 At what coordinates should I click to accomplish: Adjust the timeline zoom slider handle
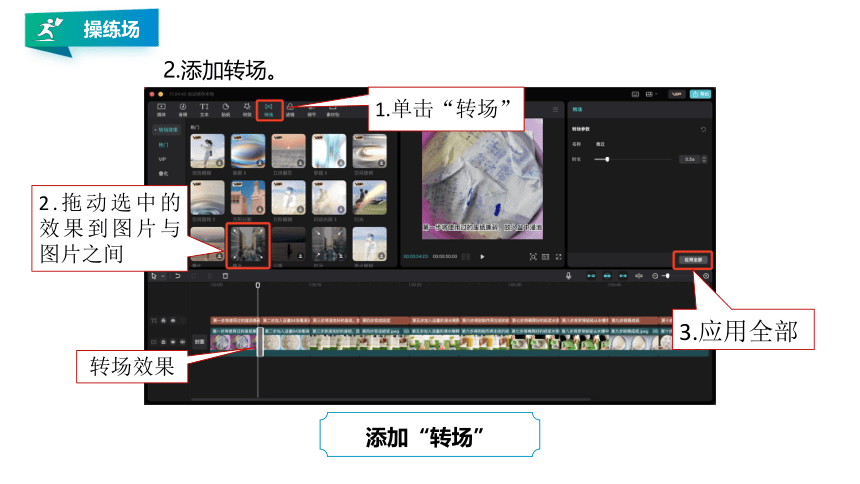(667, 276)
